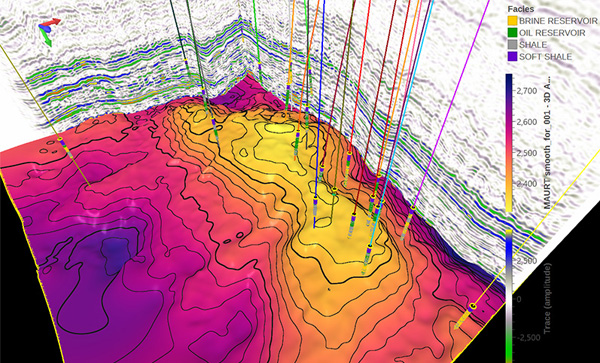Screen dimensions: 600x363
Task: Click the MAURT smooth colorbar title
Action: click(547, 143)
